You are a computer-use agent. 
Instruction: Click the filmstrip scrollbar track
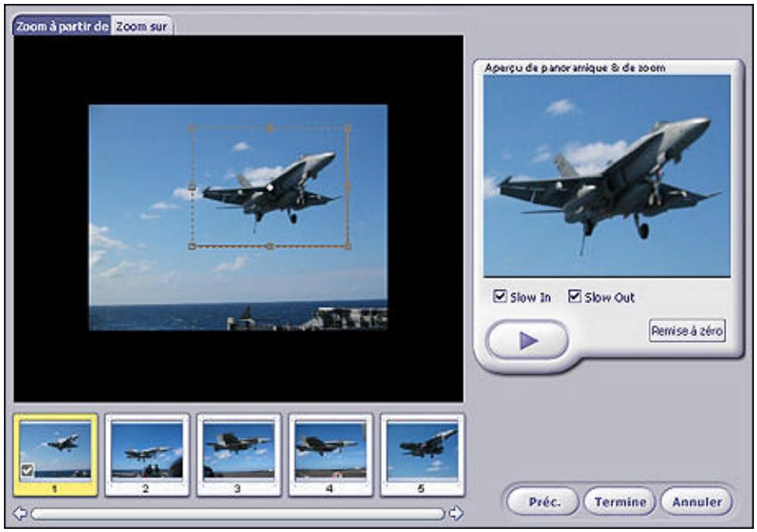(x=236, y=511)
